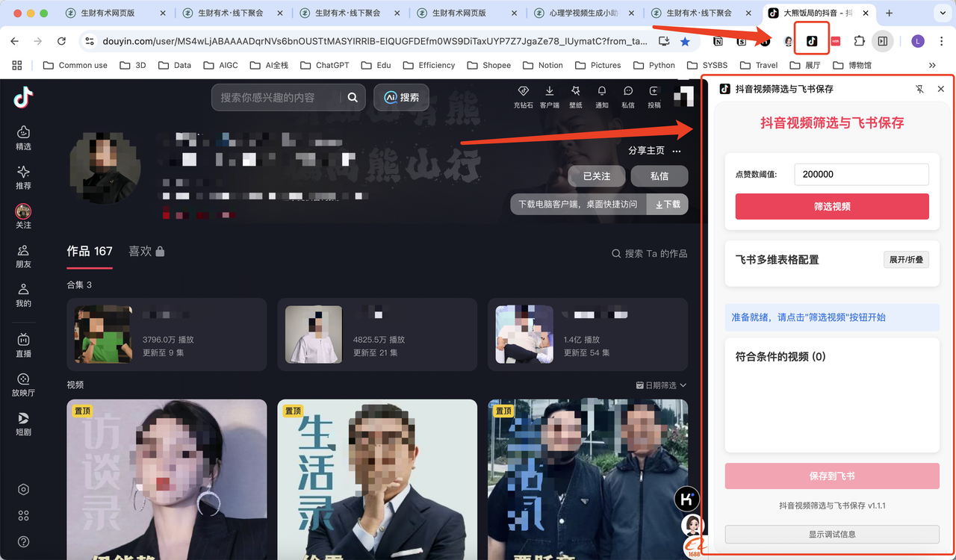
Task: Open 放映厅 in Douyin sidebar
Action: (23, 385)
